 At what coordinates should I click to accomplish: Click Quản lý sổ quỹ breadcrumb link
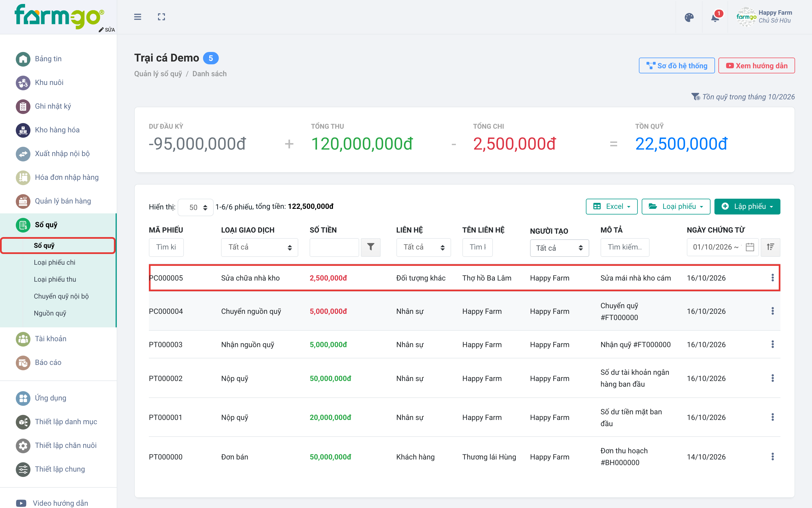click(158, 74)
